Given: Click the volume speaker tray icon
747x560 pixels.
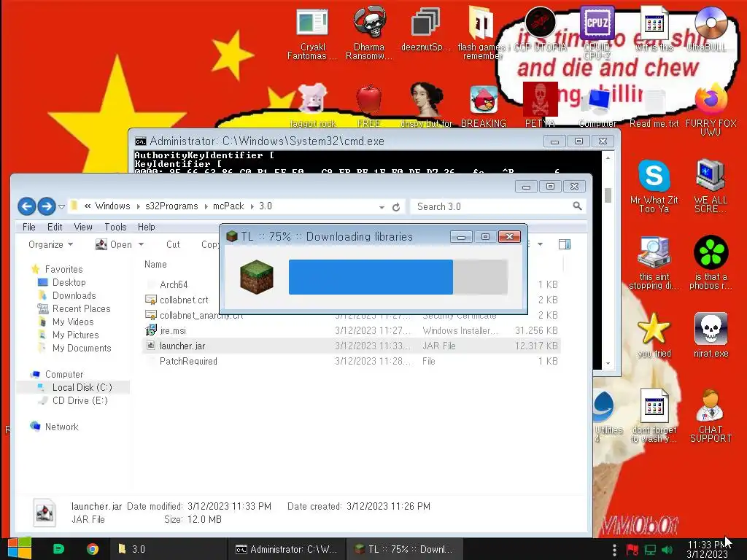Looking at the screenshot, I should [667, 550].
